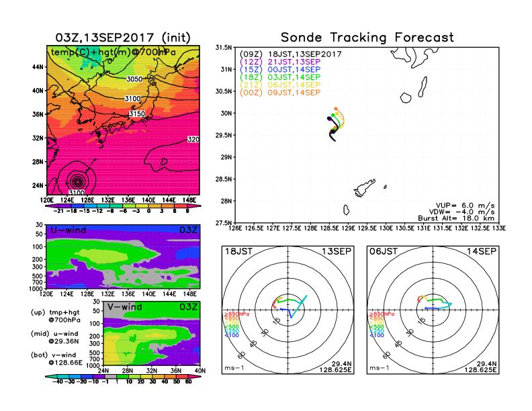Click "128.625E" in the 18JST hodograph

(335, 369)
